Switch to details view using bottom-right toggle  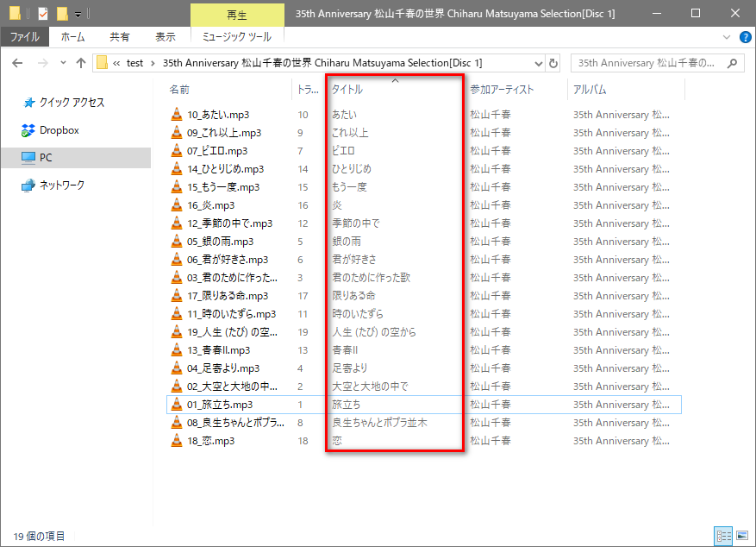(724, 536)
